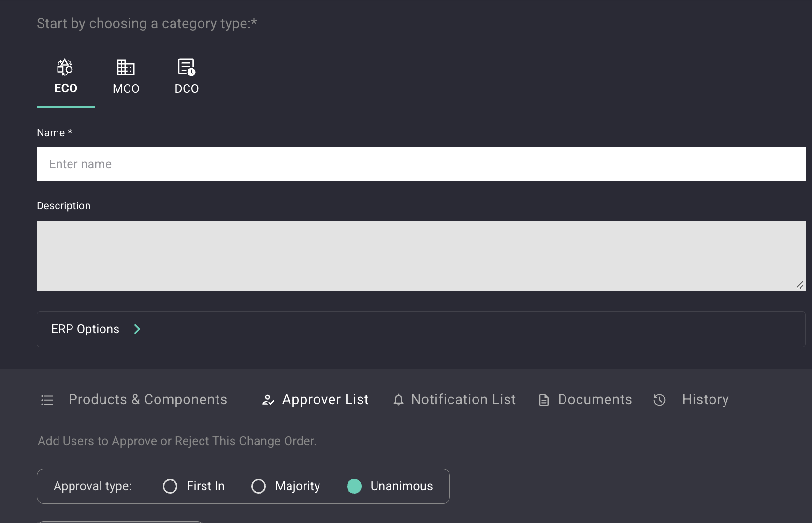Select the Majority approval radio button
This screenshot has width=812, height=523.
(259, 486)
